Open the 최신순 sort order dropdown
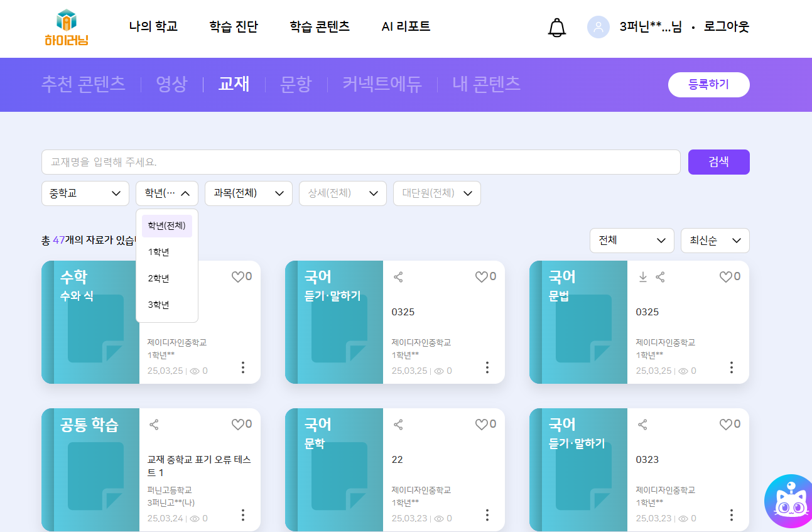Viewport: 812px width, 532px height. point(715,241)
